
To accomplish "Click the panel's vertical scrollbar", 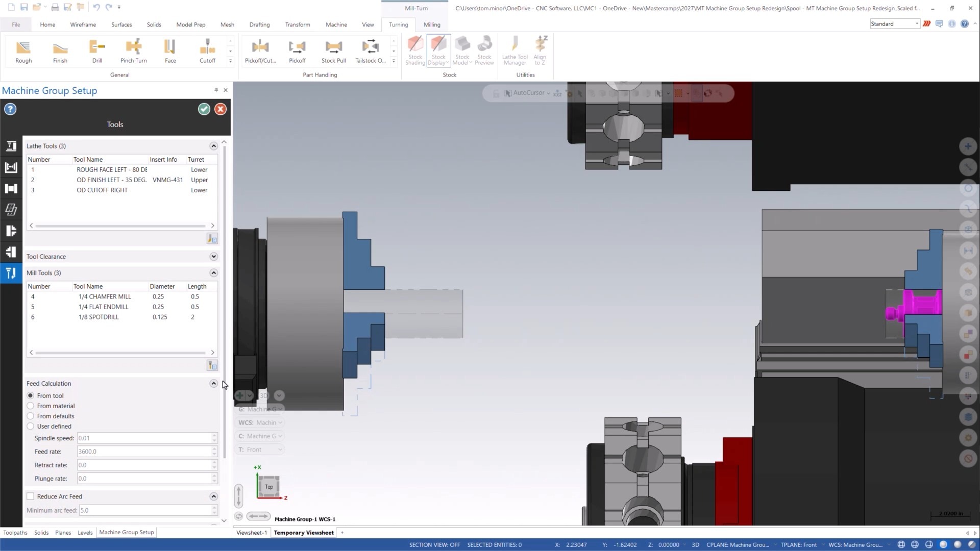I will coord(224,301).
